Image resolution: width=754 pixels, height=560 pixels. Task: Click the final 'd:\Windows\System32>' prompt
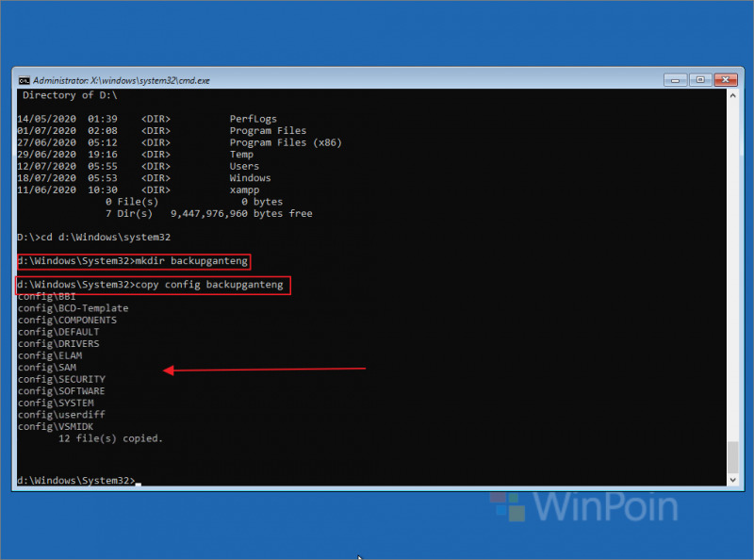[x=76, y=480]
